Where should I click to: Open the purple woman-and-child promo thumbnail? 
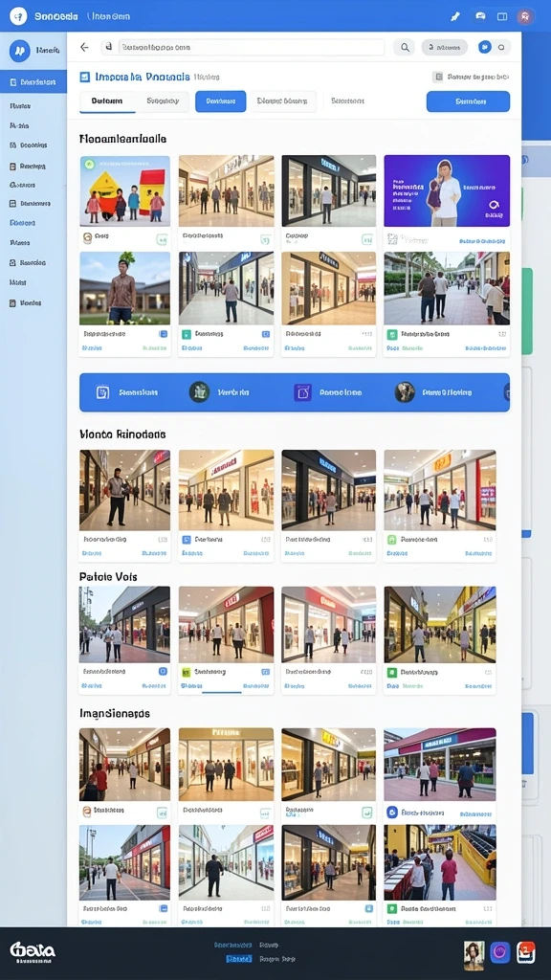(447, 190)
